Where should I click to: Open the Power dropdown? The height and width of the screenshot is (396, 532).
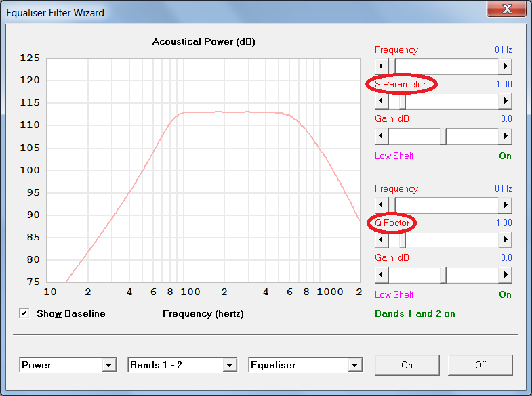[68, 365]
